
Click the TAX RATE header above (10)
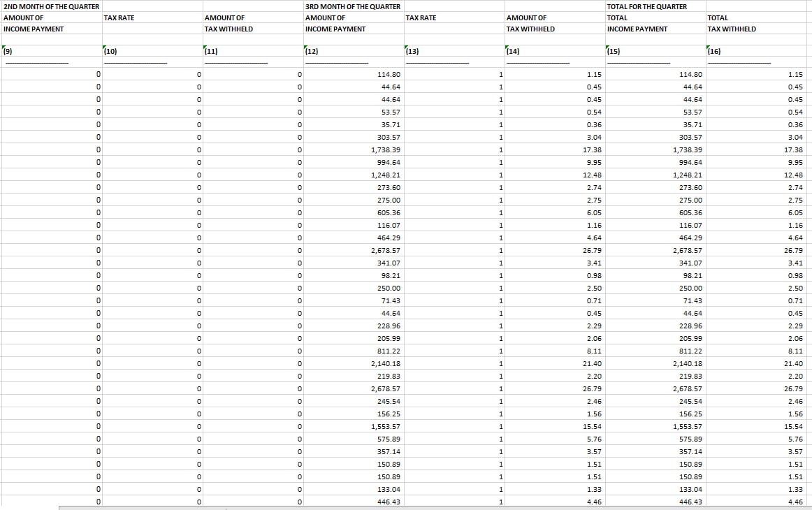[x=119, y=17]
